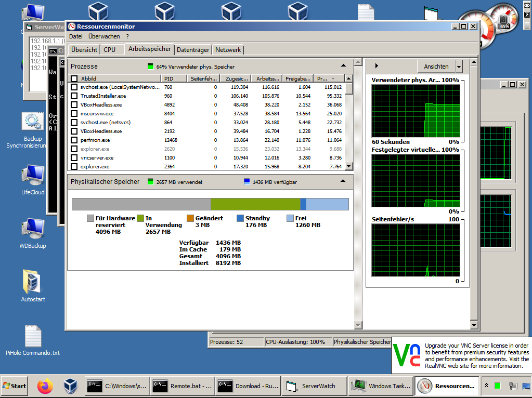Collapse the Prozesse section

coord(343,66)
